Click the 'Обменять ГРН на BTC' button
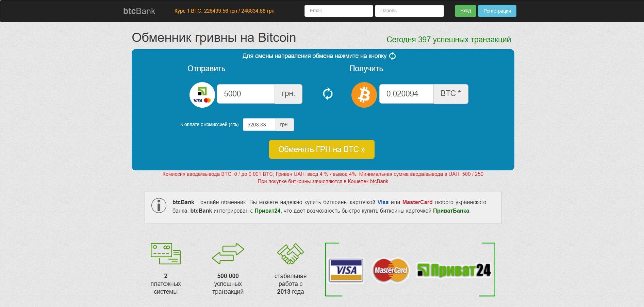The height and width of the screenshot is (307, 644). [x=321, y=149]
